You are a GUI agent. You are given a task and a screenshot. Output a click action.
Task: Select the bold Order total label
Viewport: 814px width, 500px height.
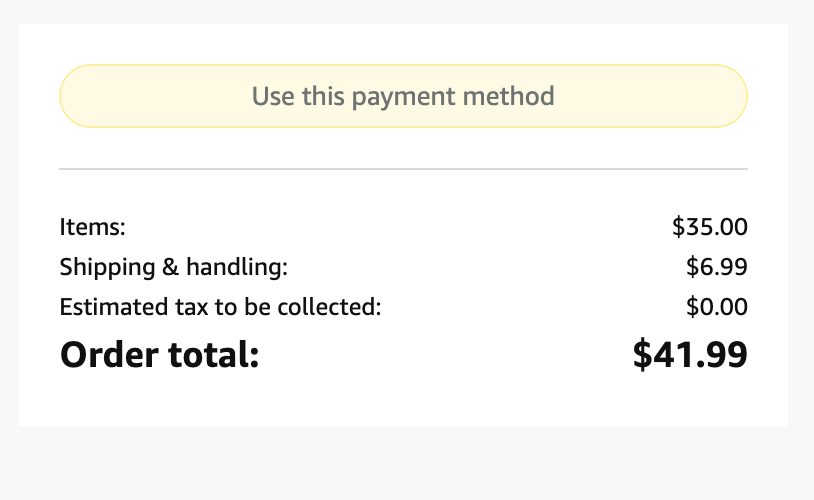(159, 355)
